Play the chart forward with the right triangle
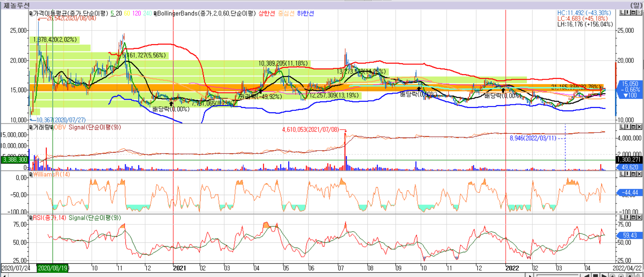The image size is (644, 277). (604, 275)
